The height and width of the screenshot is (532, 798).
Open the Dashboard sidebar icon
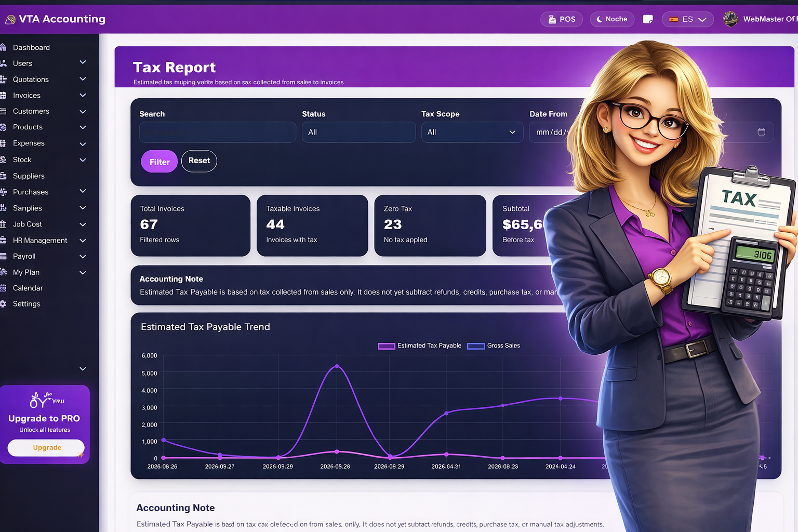pos(3,47)
